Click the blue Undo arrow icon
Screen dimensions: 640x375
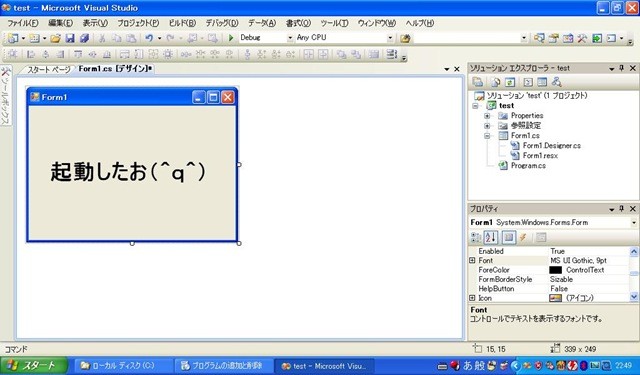[149, 38]
